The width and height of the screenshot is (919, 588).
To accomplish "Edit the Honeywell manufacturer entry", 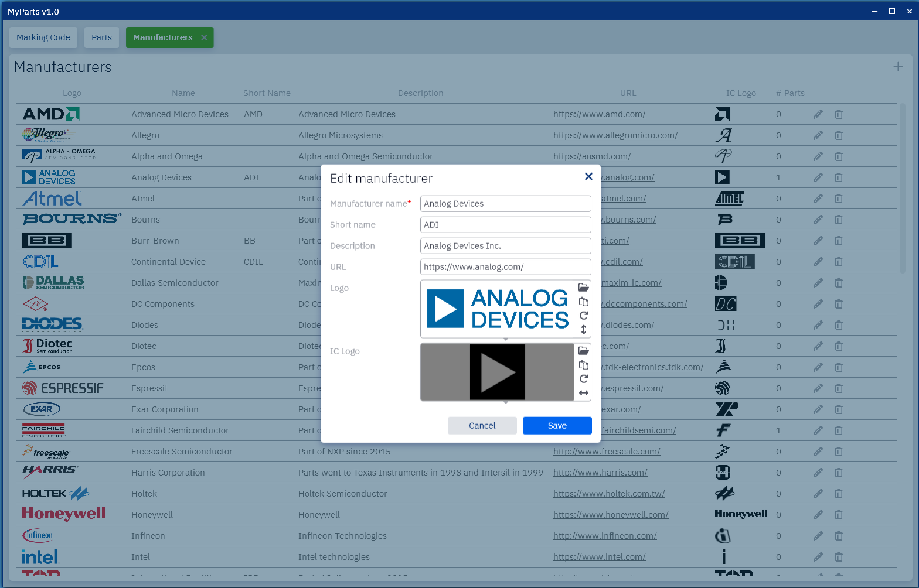I will [x=818, y=515].
